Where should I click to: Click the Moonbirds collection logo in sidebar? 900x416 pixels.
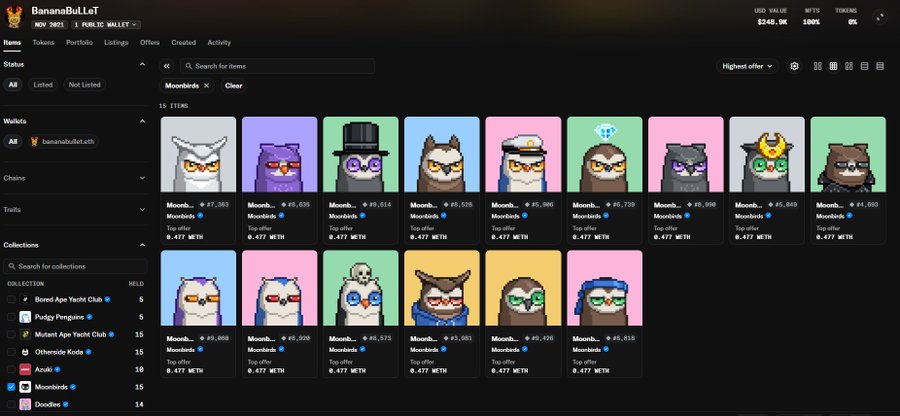coord(25,387)
